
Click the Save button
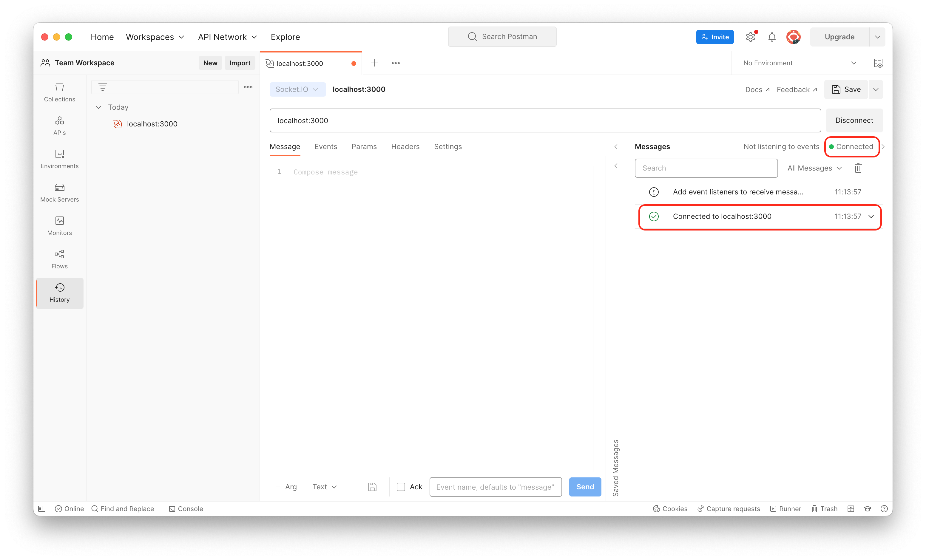845,89
